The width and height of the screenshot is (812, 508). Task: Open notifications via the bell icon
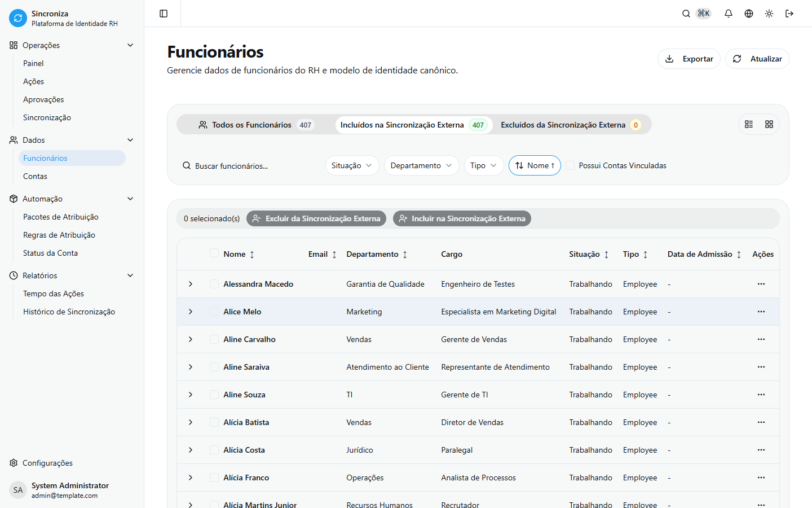[x=728, y=13]
